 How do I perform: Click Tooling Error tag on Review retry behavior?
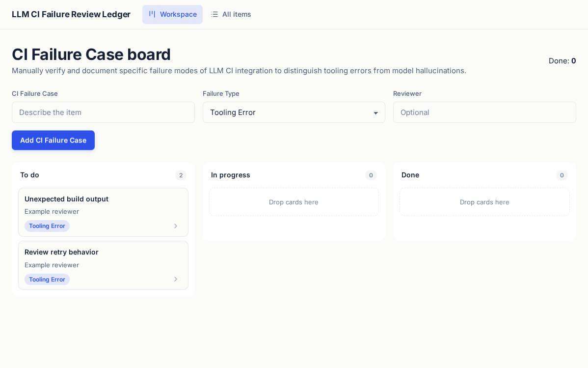(x=47, y=280)
